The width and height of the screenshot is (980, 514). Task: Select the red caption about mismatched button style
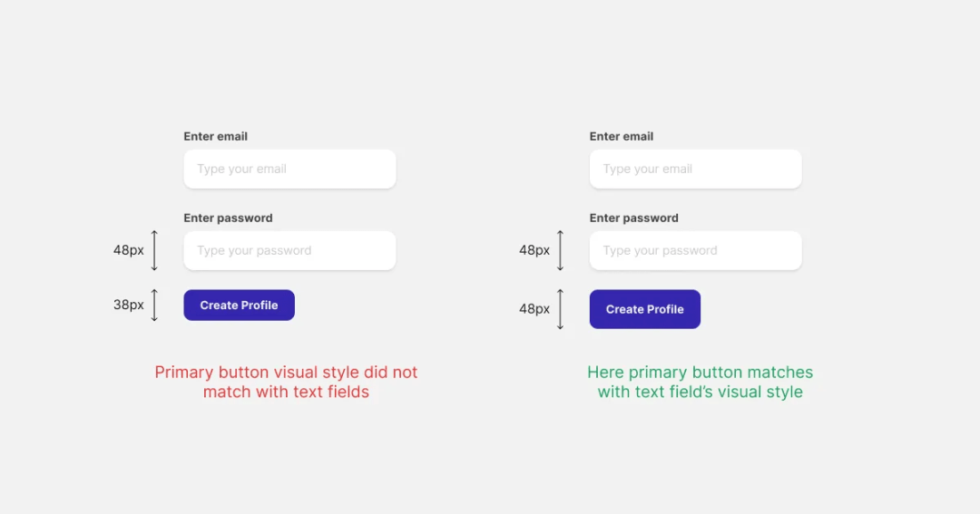[x=286, y=382]
